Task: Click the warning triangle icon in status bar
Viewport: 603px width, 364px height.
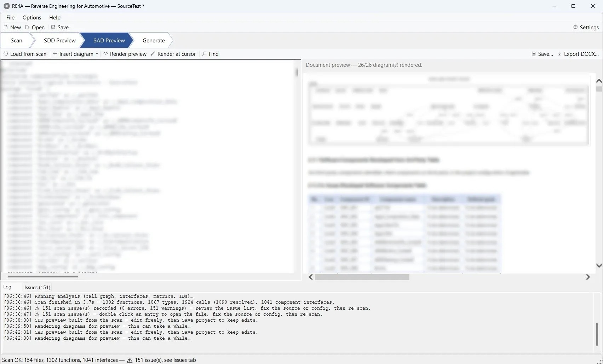Action: tap(130, 360)
